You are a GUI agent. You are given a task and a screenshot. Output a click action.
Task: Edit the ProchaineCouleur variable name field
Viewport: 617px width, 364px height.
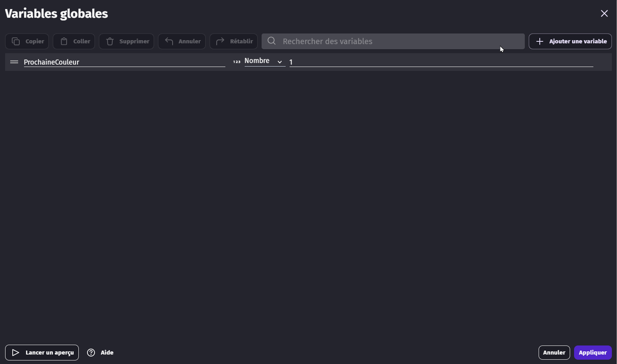click(124, 62)
